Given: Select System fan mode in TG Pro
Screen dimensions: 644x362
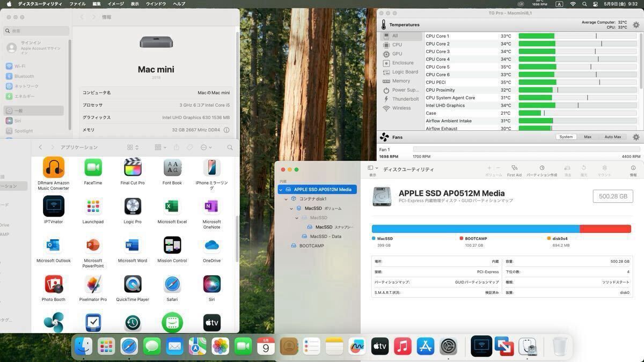Looking at the screenshot, I should (566, 137).
